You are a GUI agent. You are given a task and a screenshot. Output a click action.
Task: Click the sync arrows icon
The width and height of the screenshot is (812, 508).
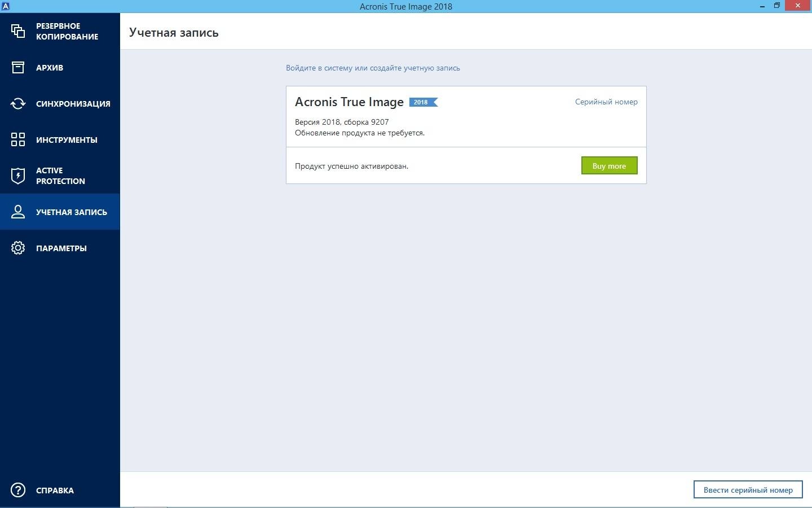click(18, 104)
